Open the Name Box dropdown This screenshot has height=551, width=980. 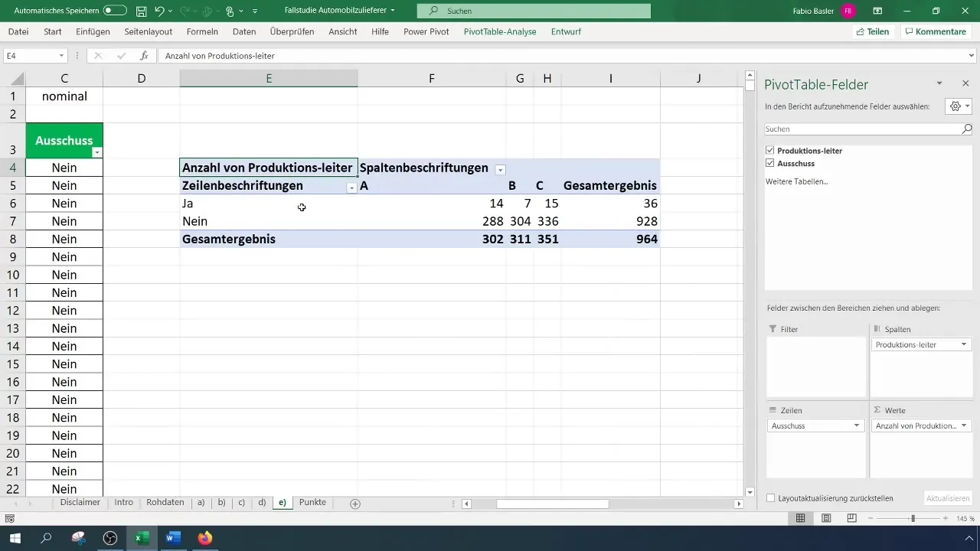point(62,56)
